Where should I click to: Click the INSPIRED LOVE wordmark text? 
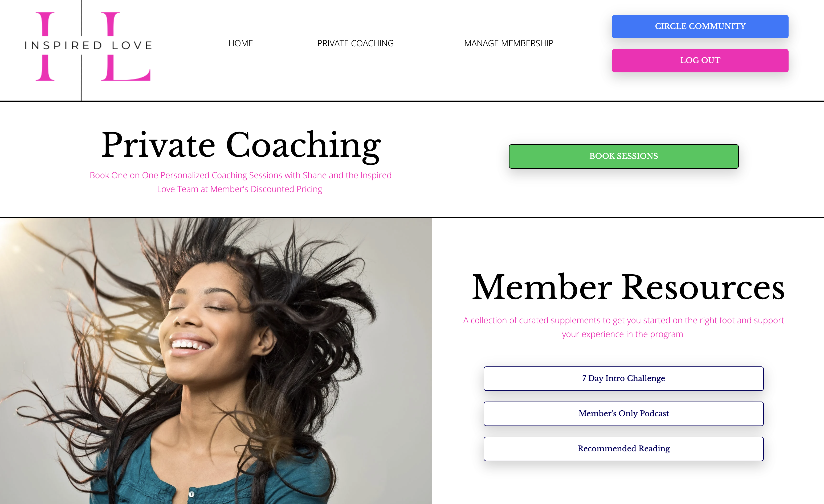(88, 45)
